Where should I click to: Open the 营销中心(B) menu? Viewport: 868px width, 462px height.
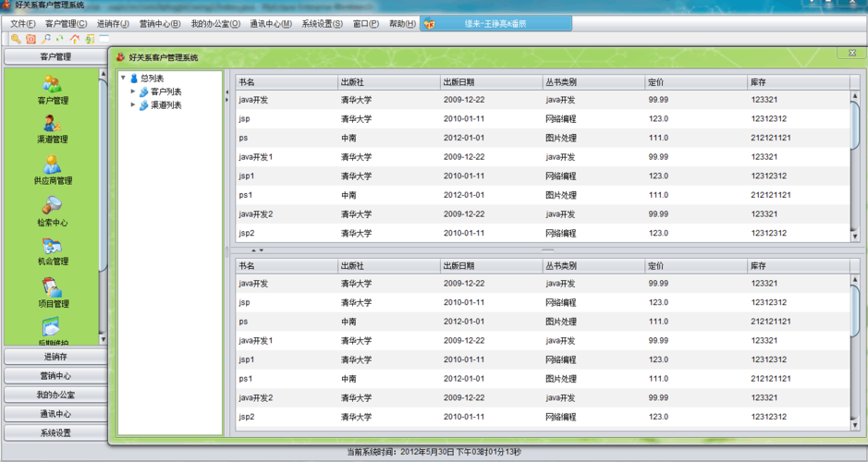pyautogui.click(x=160, y=24)
